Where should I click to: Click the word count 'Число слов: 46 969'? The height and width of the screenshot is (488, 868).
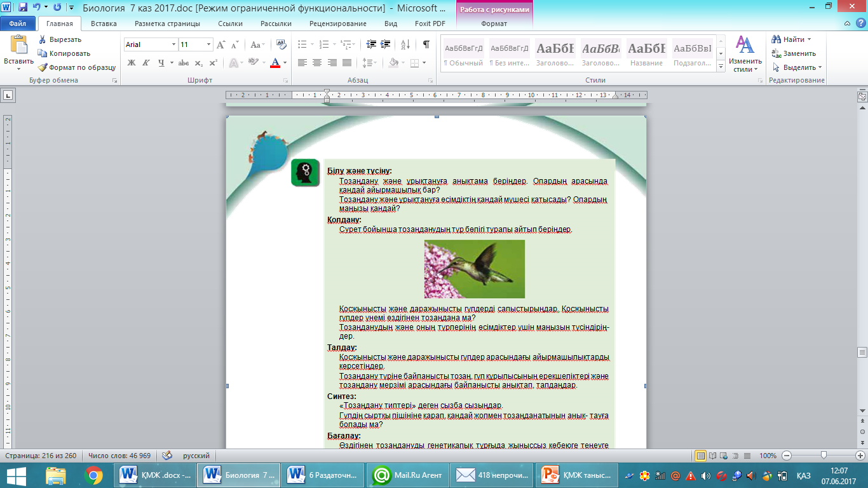pyautogui.click(x=119, y=456)
